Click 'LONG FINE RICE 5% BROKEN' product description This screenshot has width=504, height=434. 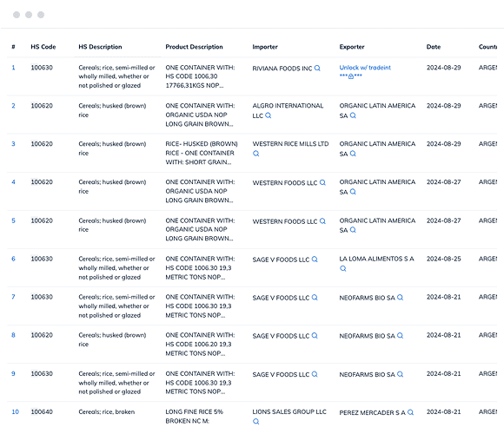[x=194, y=417]
